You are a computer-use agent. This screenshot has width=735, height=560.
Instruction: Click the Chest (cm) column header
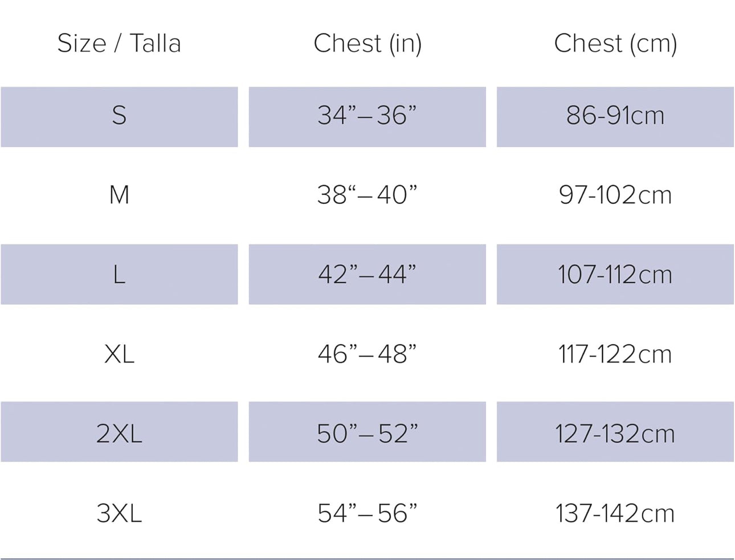click(x=615, y=43)
